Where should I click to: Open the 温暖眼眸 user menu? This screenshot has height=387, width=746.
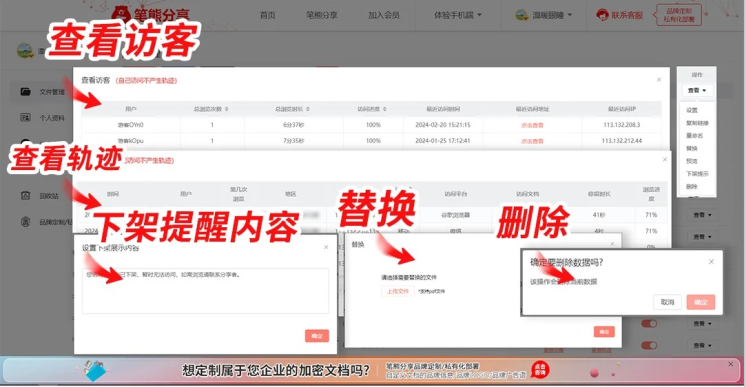pos(544,15)
